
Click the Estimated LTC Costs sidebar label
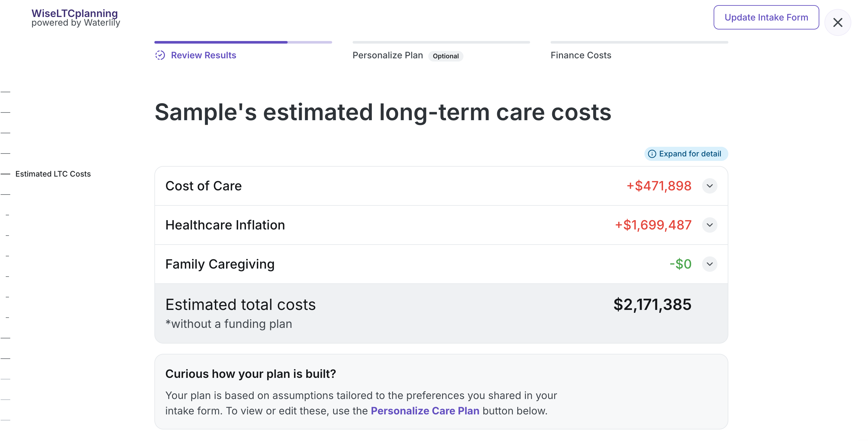[53, 174]
